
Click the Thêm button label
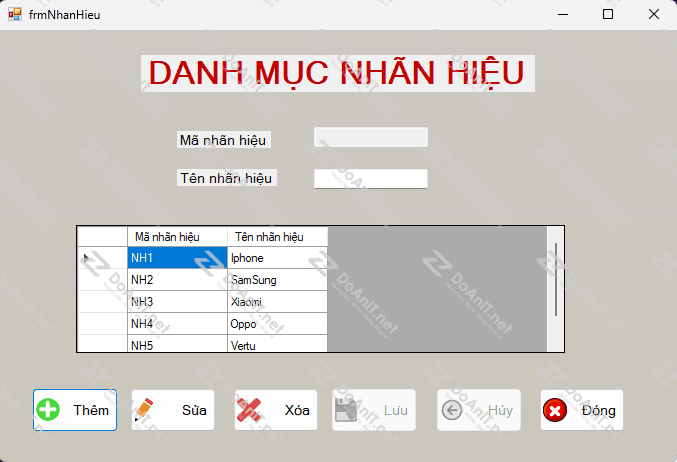point(91,410)
